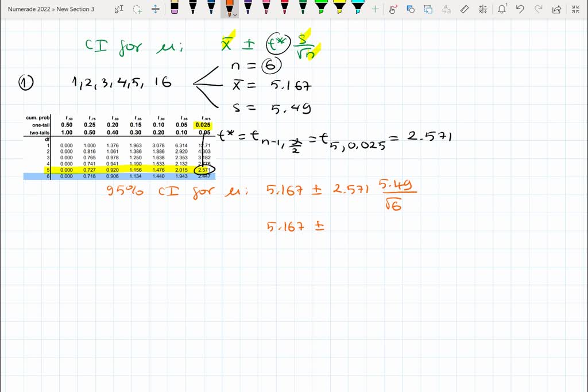Click the 'cum. prob' table header label
This screenshot has height=392, width=588.
[x=37, y=118]
